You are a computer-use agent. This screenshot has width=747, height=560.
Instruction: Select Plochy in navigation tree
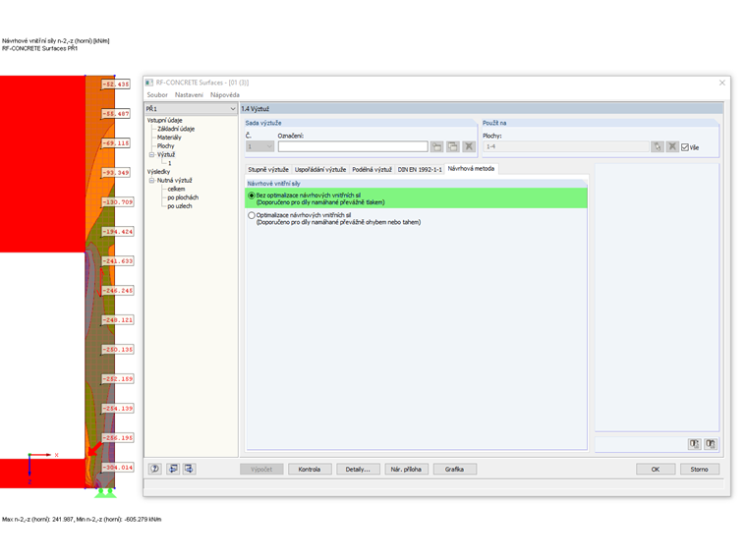166,146
